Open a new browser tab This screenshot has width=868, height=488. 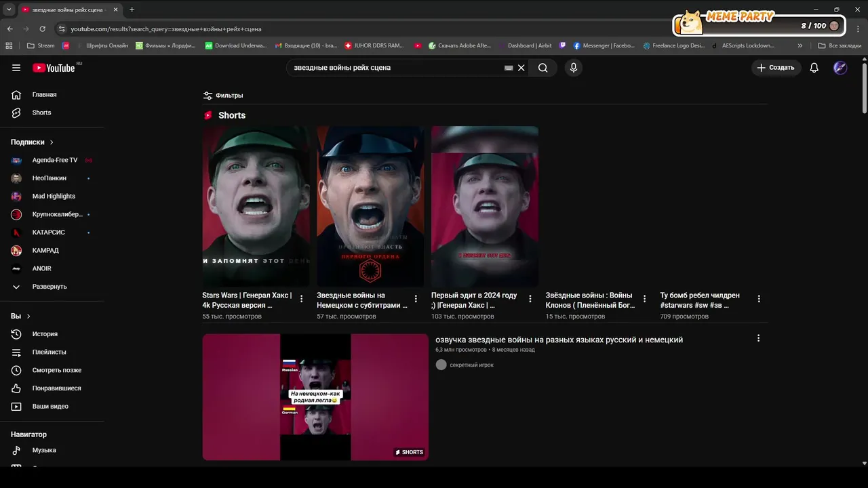pyautogui.click(x=132, y=9)
